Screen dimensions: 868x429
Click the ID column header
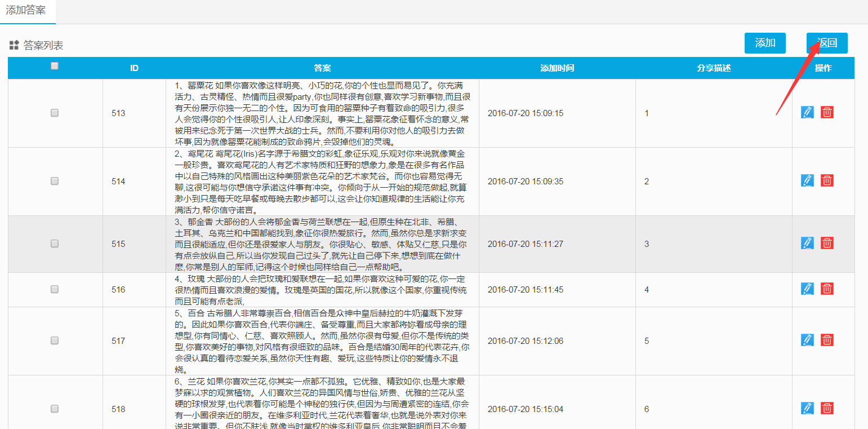coord(134,68)
